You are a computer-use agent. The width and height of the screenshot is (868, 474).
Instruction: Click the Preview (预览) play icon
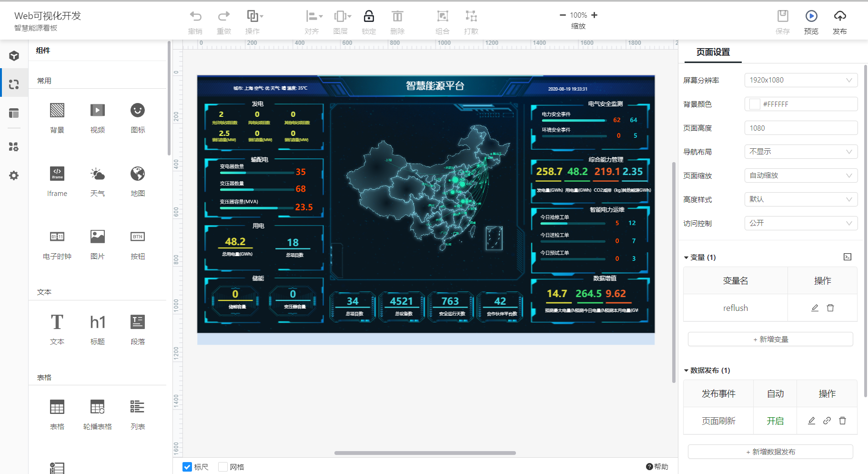[x=811, y=16]
